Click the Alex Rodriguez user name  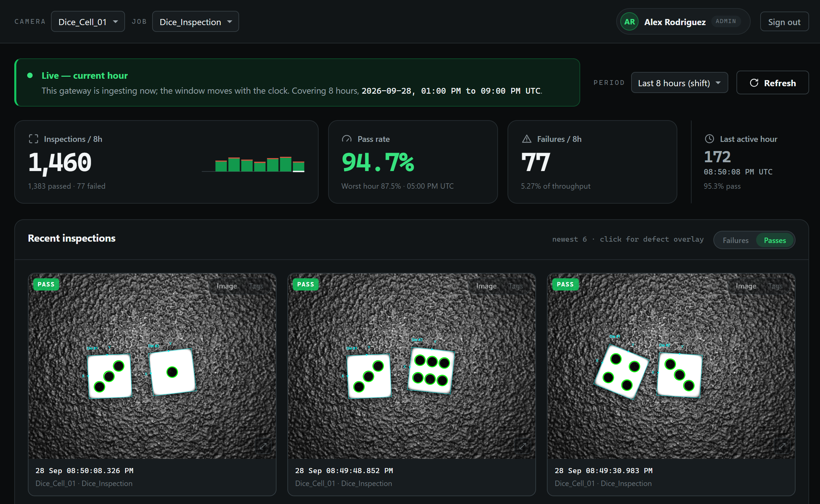tap(675, 22)
